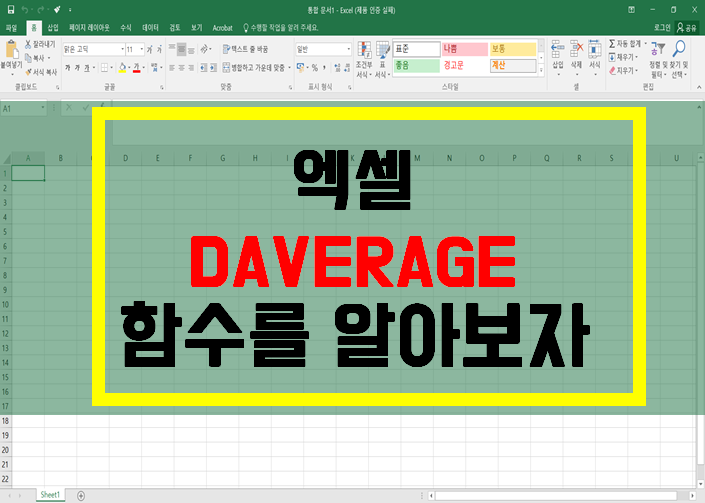The height and width of the screenshot is (503, 705).
Task: Add a new sheet with the plus button
Action: (81, 495)
